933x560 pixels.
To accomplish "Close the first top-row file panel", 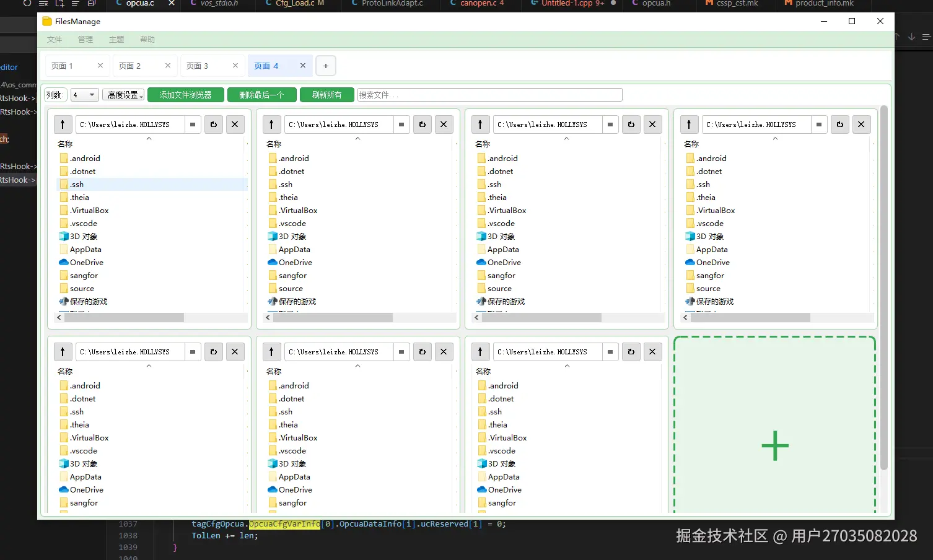I will click(x=235, y=125).
